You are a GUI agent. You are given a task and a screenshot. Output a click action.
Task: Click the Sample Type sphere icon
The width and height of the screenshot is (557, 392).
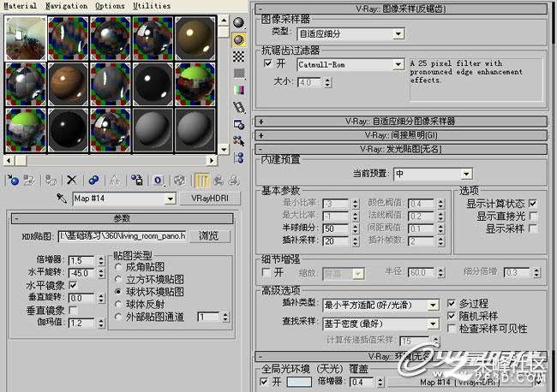tap(238, 23)
